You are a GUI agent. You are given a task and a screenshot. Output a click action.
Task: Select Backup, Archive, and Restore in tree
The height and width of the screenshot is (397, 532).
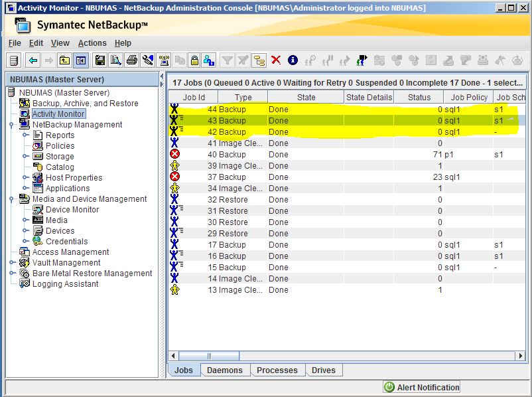coord(85,104)
